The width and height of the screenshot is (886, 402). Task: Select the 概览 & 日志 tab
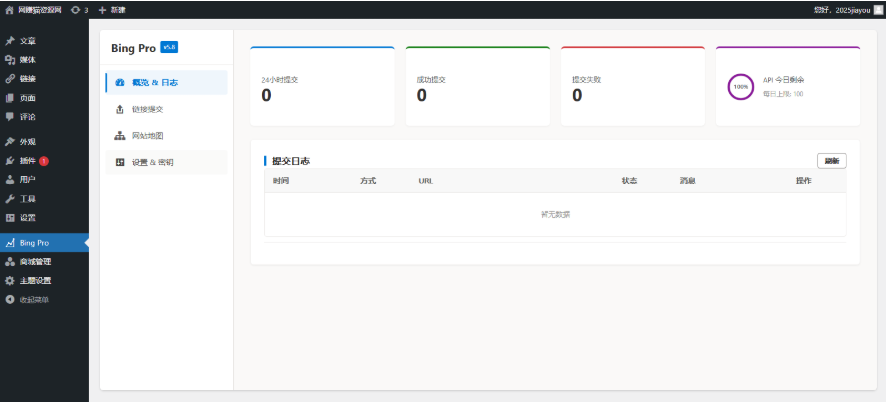point(166,83)
